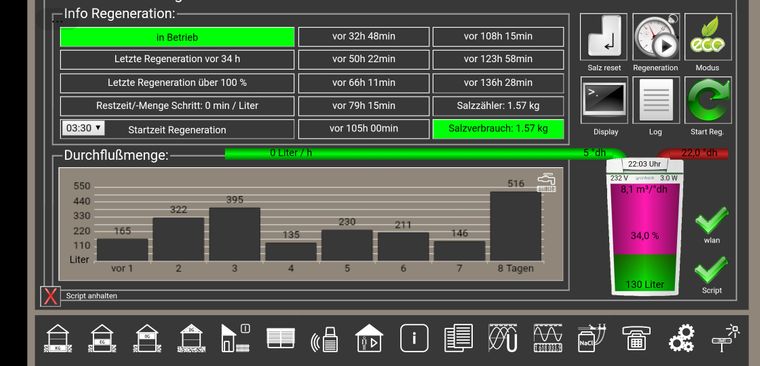Click 'vor 32h 48min' entry

tap(364, 36)
